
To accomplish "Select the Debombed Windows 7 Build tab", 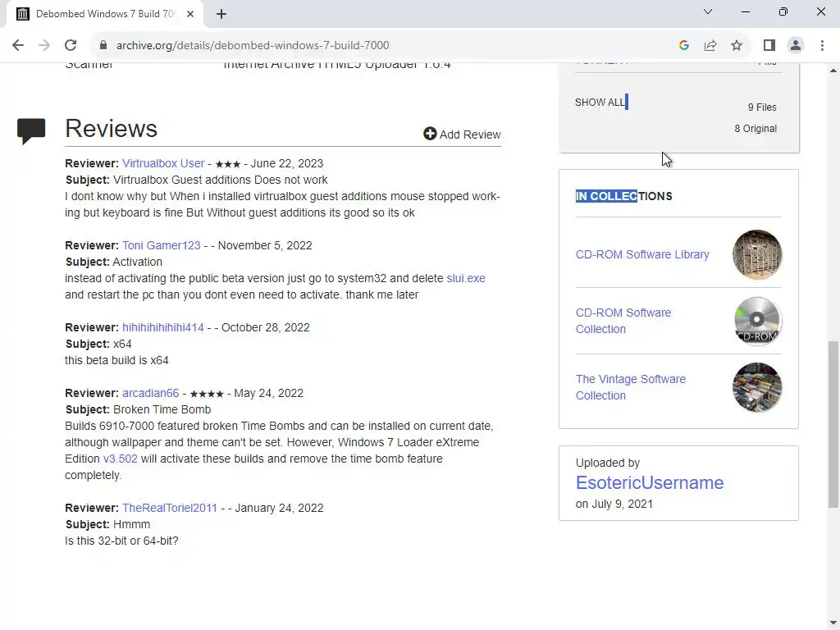I will click(x=104, y=14).
